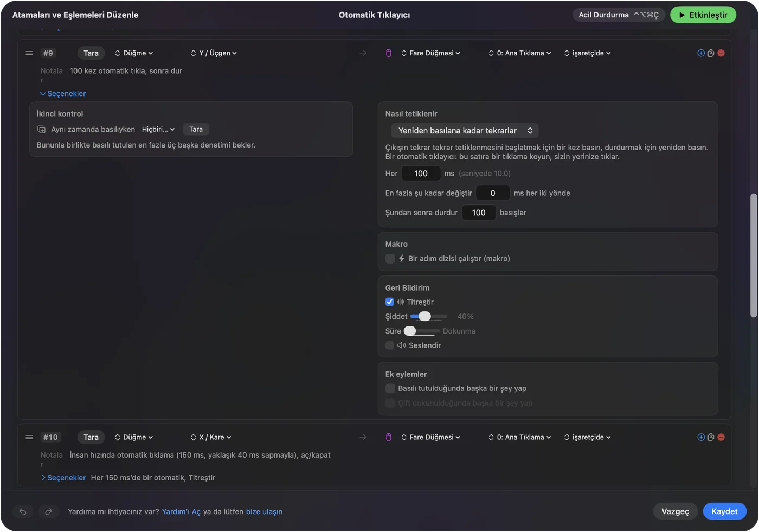Uncheck the Titreştir checkbox

tap(390, 302)
